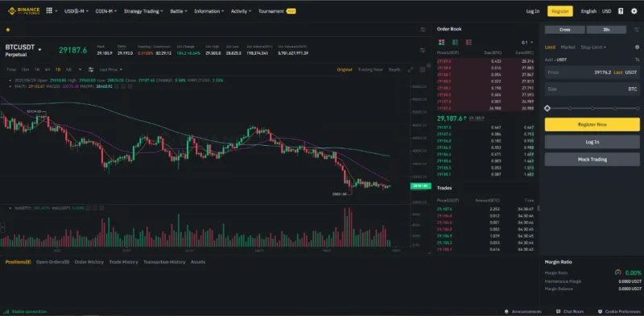
Task: Click the Announcements icon in the footer
Action: [507, 311]
